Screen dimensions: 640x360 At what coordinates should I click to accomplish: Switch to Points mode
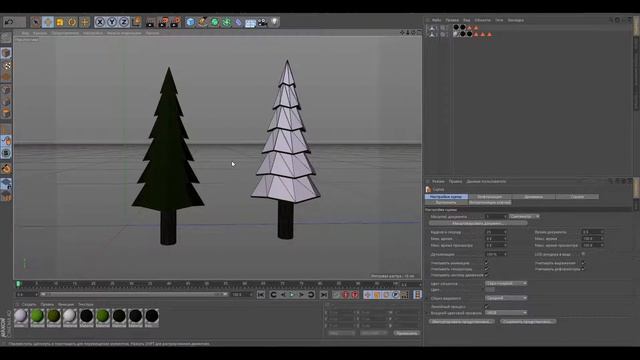[6, 90]
